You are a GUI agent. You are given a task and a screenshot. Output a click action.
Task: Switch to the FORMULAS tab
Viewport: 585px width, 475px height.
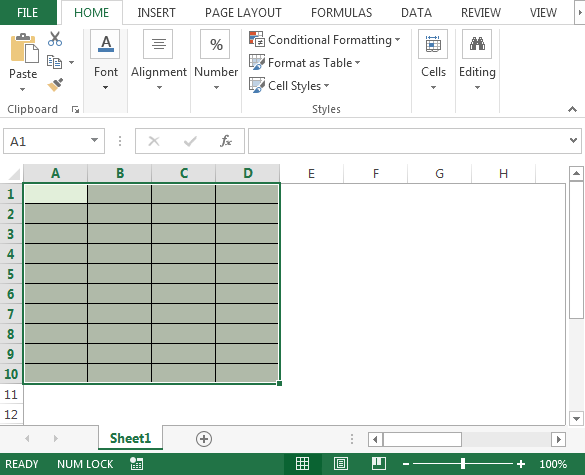tap(341, 13)
